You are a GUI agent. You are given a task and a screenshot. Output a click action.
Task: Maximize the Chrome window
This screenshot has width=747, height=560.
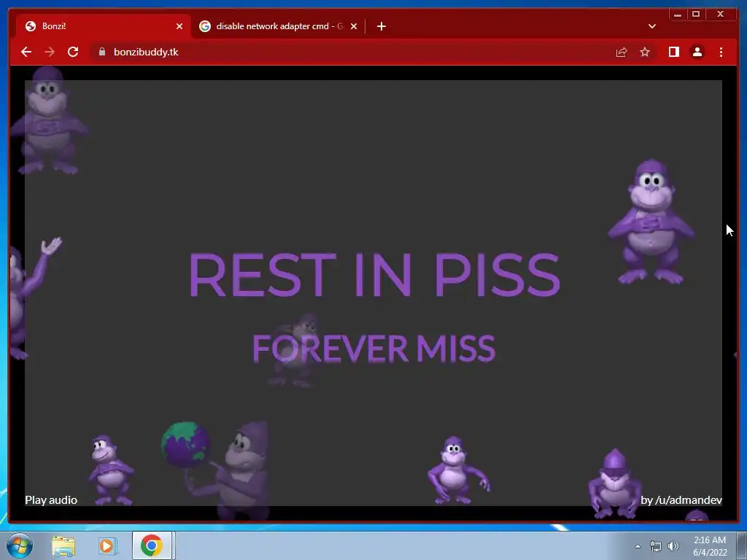pyautogui.click(x=696, y=15)
